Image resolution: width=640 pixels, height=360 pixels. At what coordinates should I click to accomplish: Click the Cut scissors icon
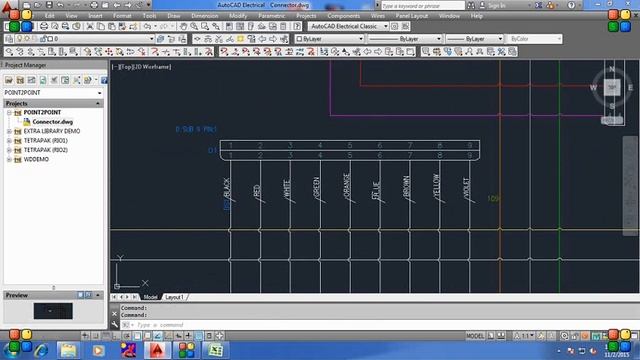pyautogui.click(x=90, y=27)
